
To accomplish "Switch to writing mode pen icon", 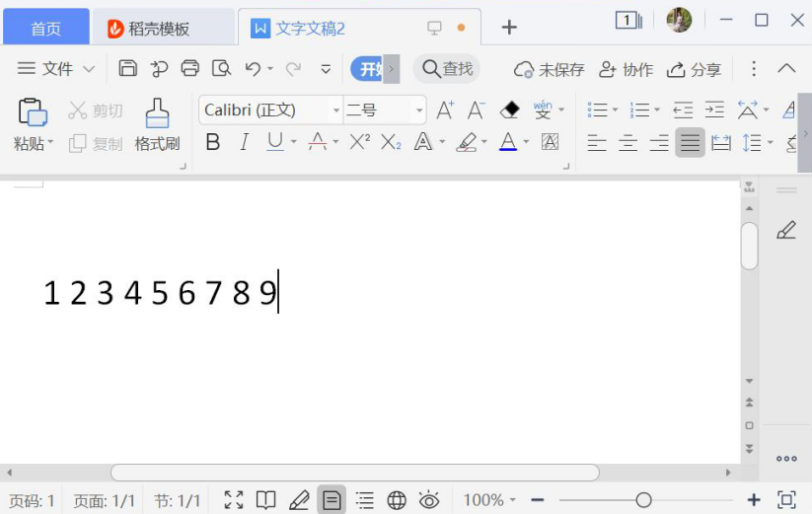I will click(299, 500).
